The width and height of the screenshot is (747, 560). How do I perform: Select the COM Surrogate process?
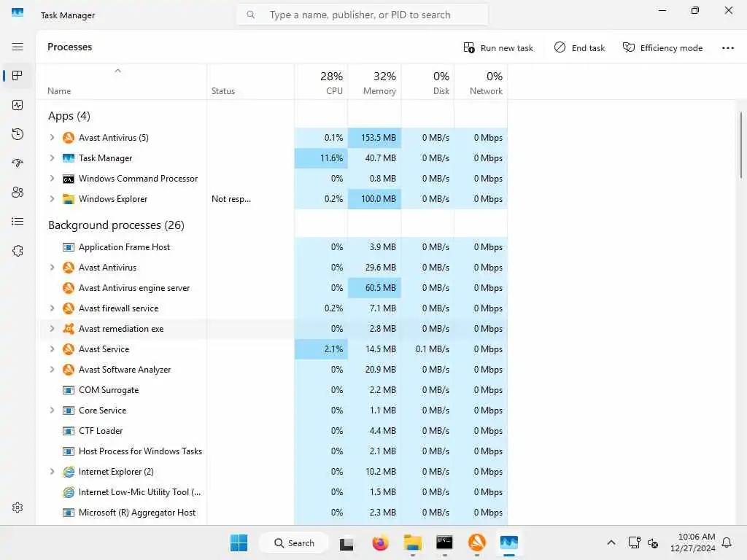[x=272, y=390]
